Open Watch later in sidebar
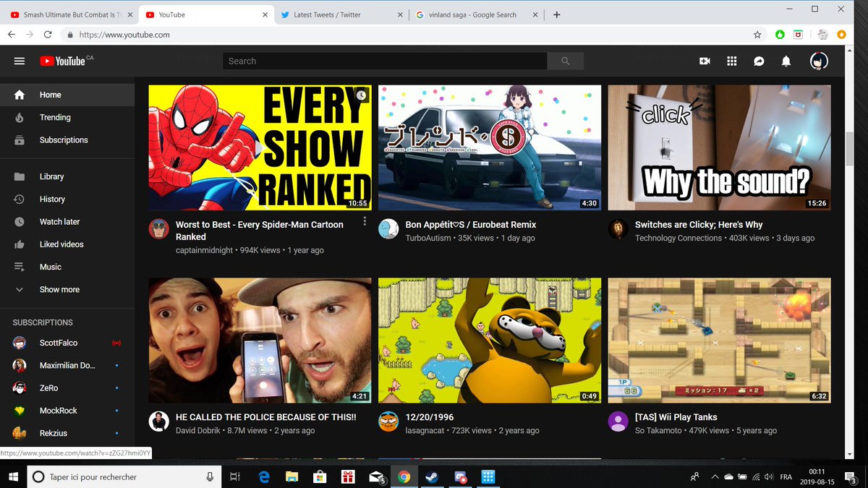Screen dimensions: 868x488 (x=67, y=221)
